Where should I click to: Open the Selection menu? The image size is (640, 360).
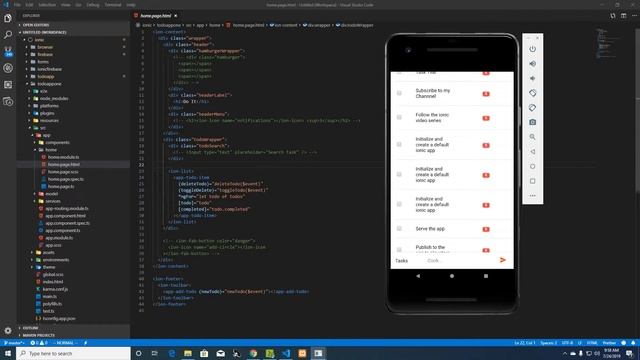click(47, 5)
